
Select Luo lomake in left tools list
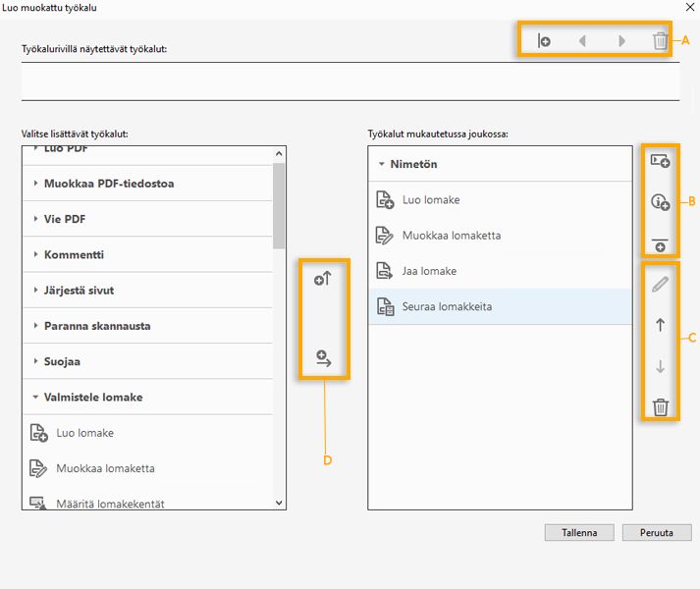pyautogui.click(x=84, y=433)
